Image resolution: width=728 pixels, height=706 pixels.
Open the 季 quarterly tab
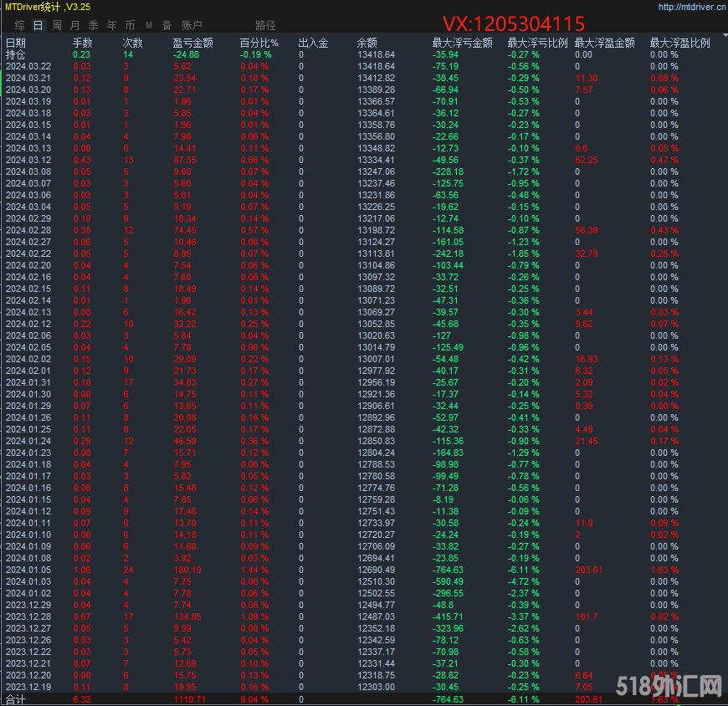coord(94,25)
